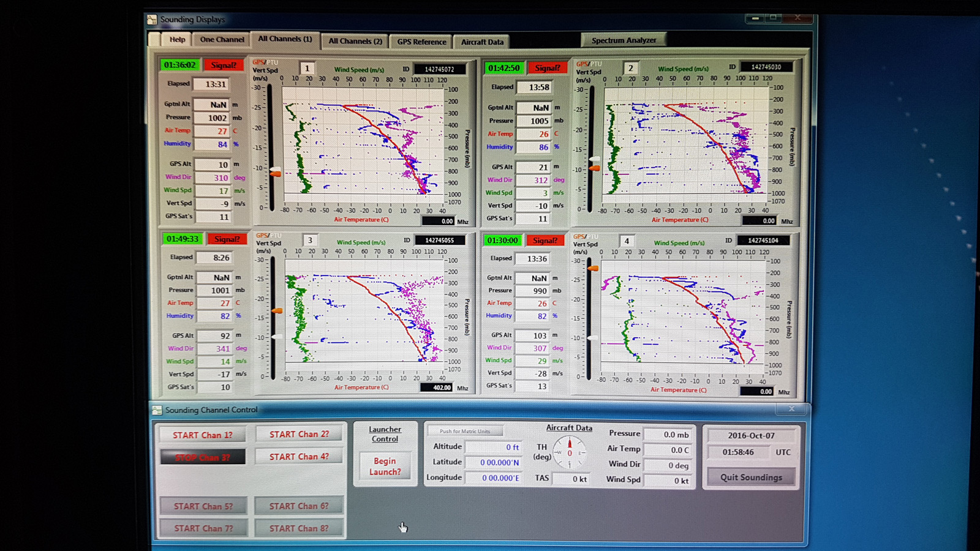This screenshot has height=551, width=980.
Task: Click the red Signal? indicator for channel 4
Action: tap(545, 241)
